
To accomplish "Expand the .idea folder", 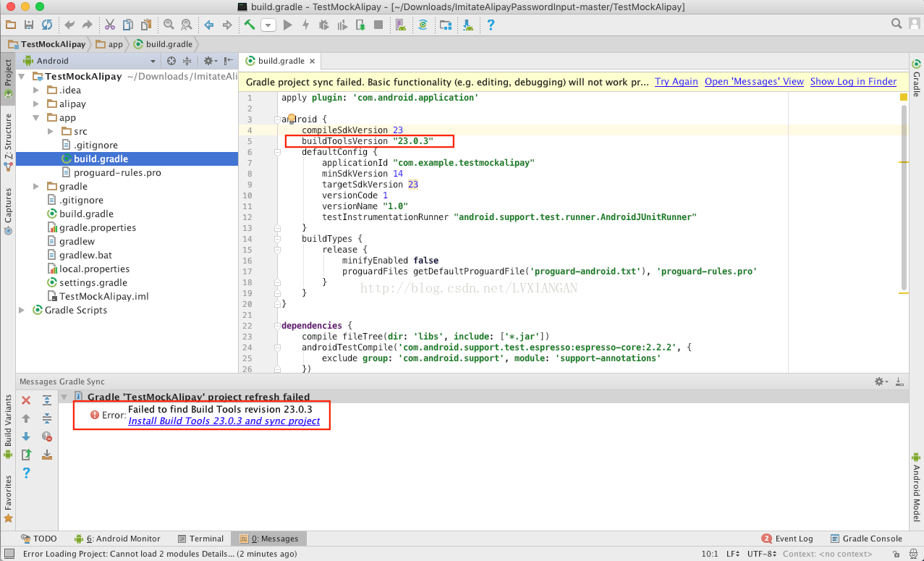I will point(36,90).
